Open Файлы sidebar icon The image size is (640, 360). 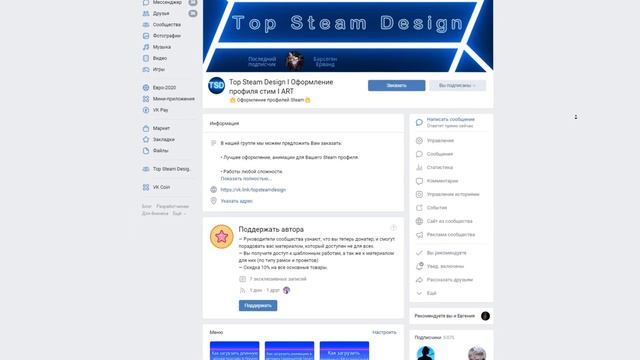click(146, 151)
